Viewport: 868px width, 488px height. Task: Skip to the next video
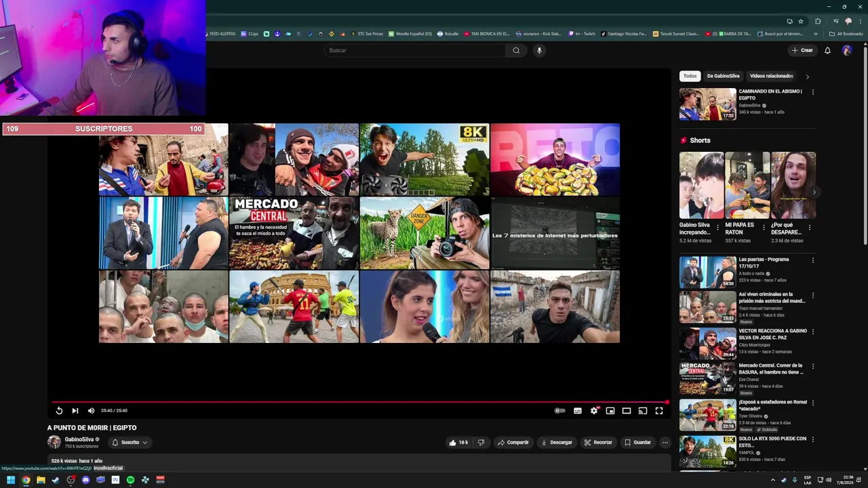pyautogui.click(x=75, y=411)
